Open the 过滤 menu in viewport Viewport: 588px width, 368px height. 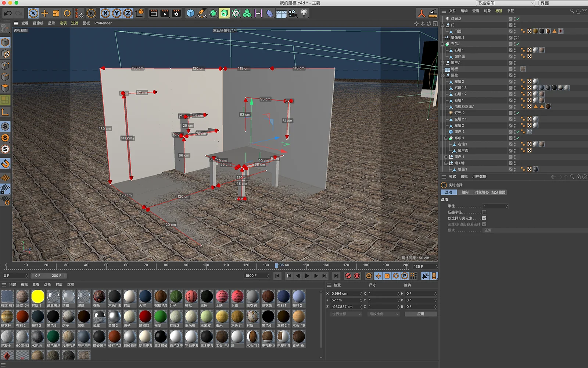pos(75,23)
